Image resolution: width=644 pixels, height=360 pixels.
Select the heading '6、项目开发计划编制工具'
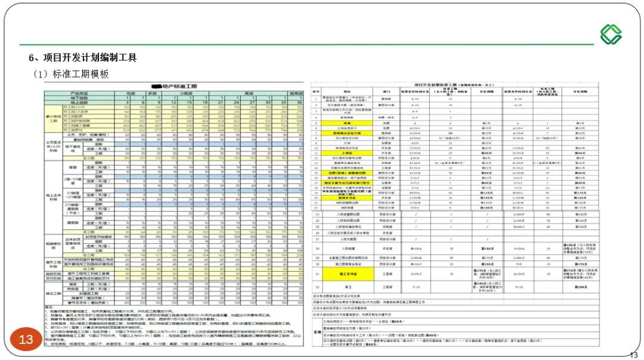[x=82, y=57]
